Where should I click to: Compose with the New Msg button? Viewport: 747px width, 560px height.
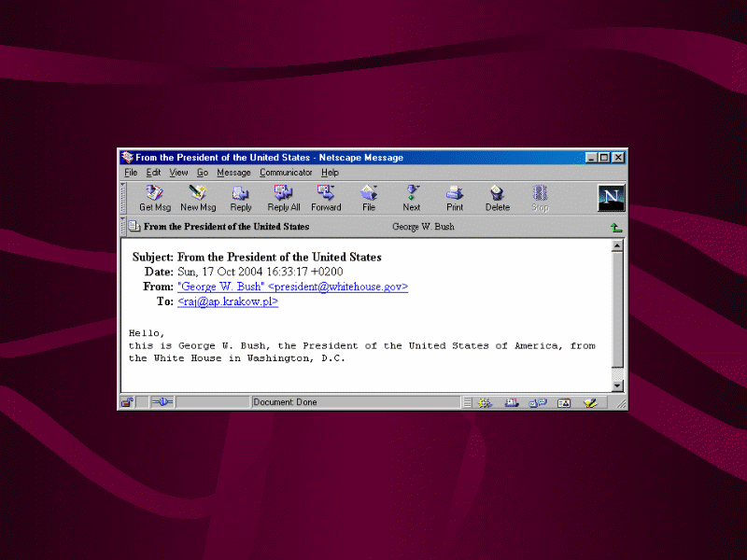click(198, 198)
